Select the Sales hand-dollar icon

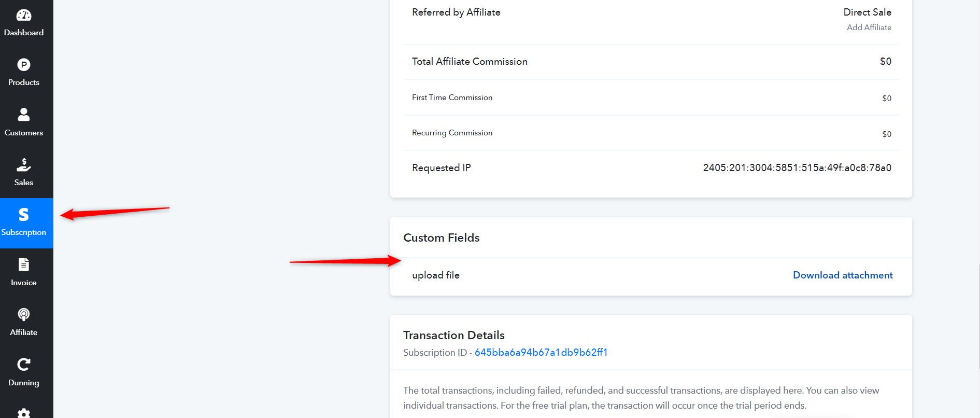(24, 164)
